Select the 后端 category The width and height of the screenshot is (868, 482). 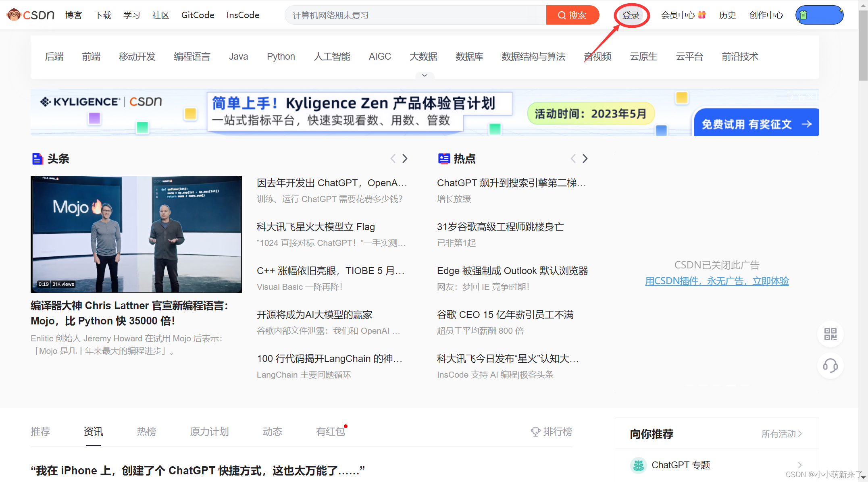54,56
